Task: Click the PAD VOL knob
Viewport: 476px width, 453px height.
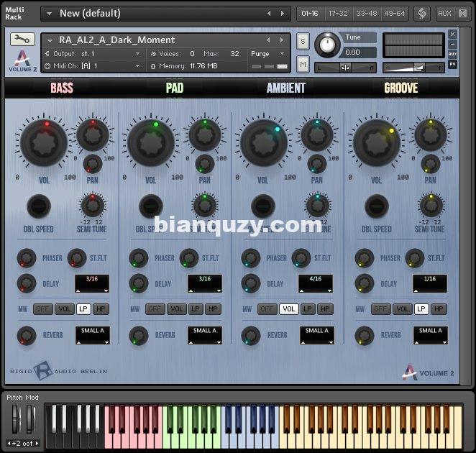Action: click(x=151, y=142)
